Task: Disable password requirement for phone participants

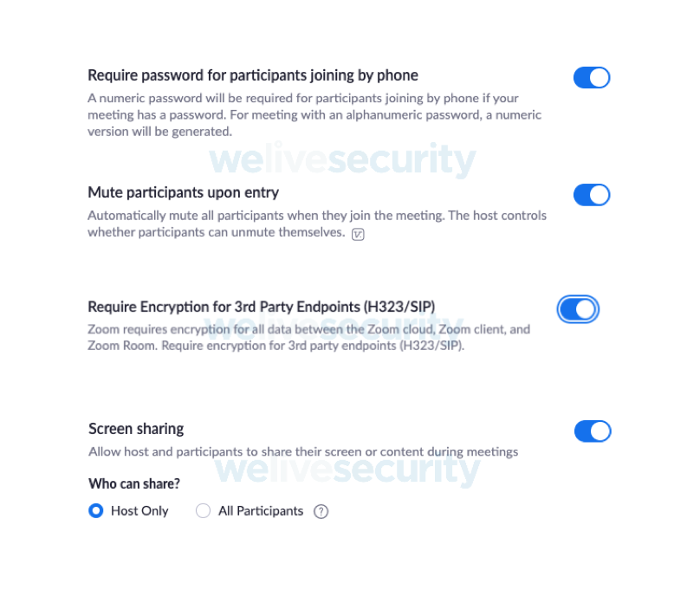Action: [x=592, y=78]
